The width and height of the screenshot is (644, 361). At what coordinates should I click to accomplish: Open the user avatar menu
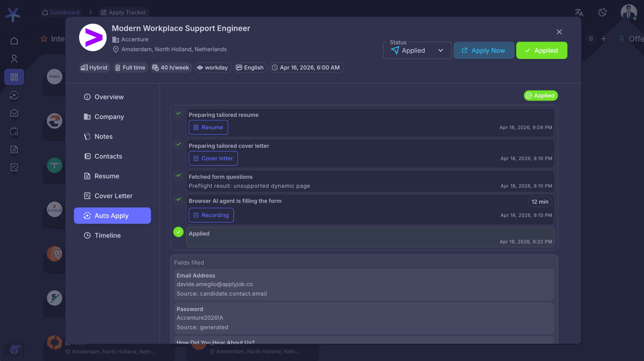(x=629, y=13)
